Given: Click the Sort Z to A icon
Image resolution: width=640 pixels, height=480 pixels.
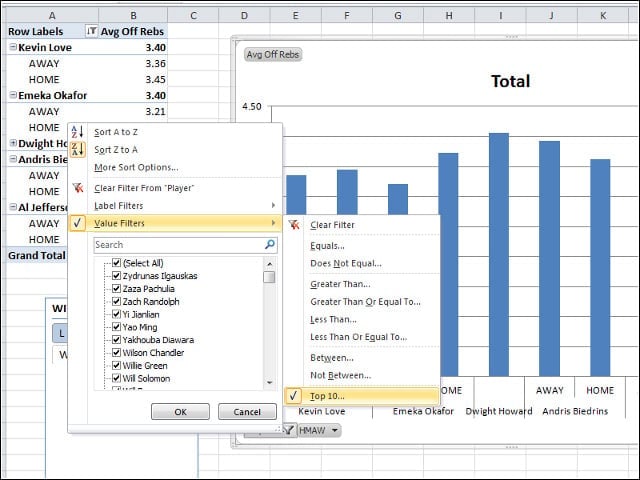Looking at the screenshot, I should pos(77,149).
